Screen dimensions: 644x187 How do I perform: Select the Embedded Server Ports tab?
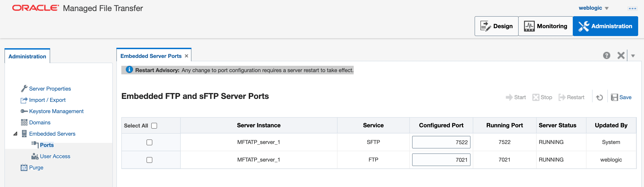pyautogui.click(x=151, y=56)
